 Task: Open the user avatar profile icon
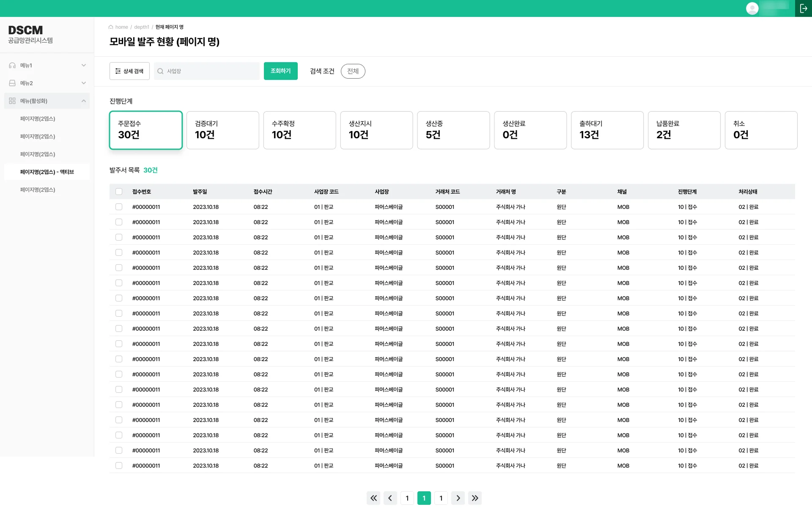(752, 8)
